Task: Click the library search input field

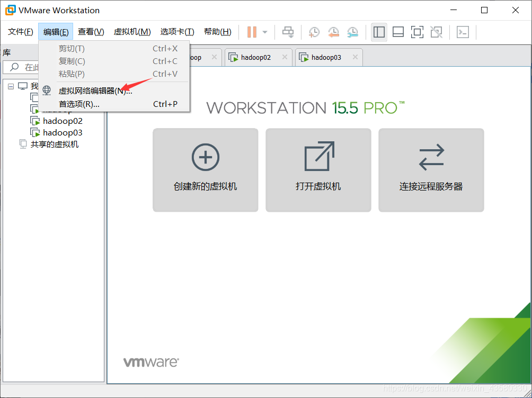Action: click(21, 67)
